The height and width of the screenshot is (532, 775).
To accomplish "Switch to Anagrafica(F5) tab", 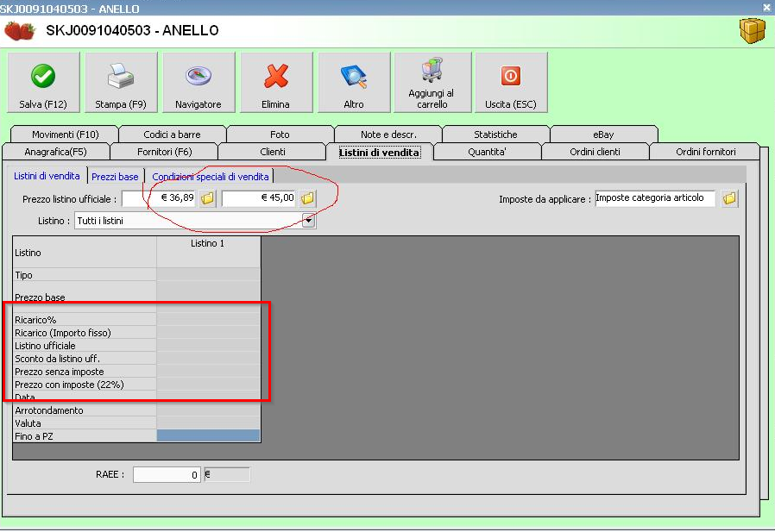I will click(55, 152).
